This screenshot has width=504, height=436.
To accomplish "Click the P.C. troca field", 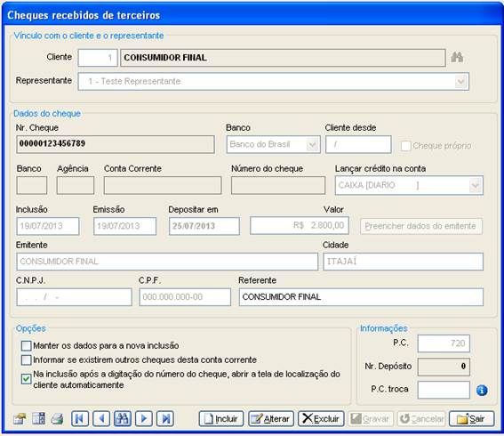I will pos(444,390).
